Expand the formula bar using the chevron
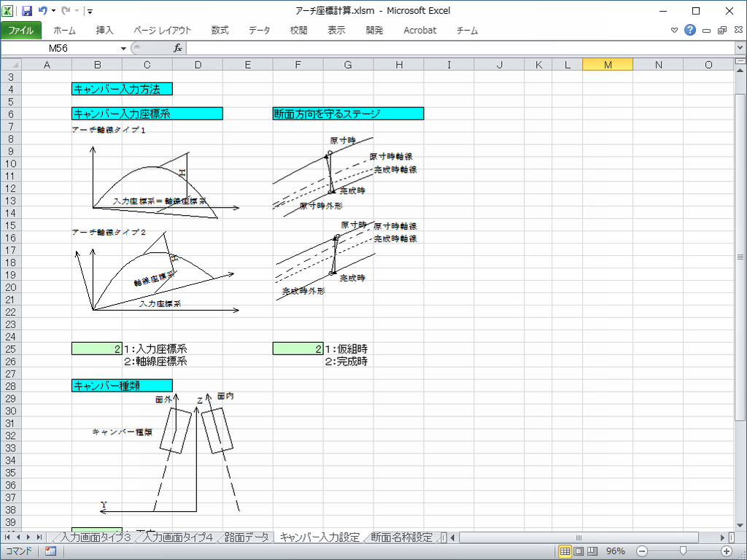 point(740,48)
